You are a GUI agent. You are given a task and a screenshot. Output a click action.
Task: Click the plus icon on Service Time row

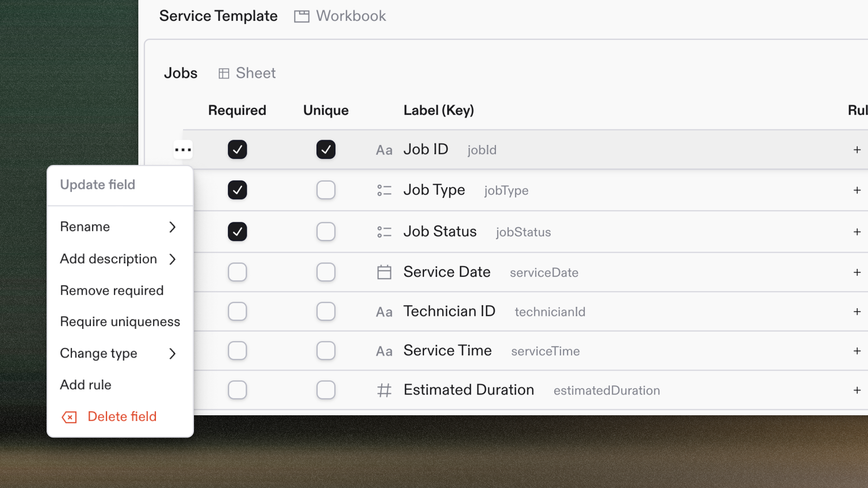857,351
